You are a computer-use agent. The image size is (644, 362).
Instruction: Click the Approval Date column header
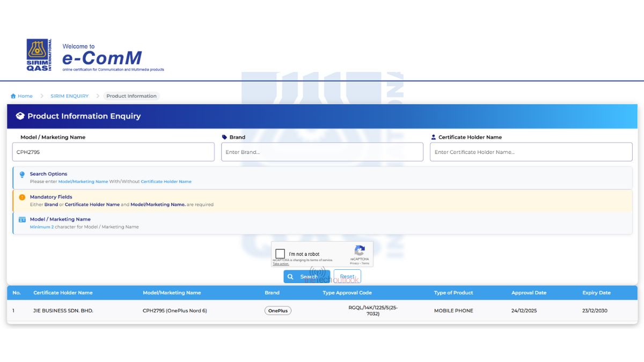pos(529,293)
